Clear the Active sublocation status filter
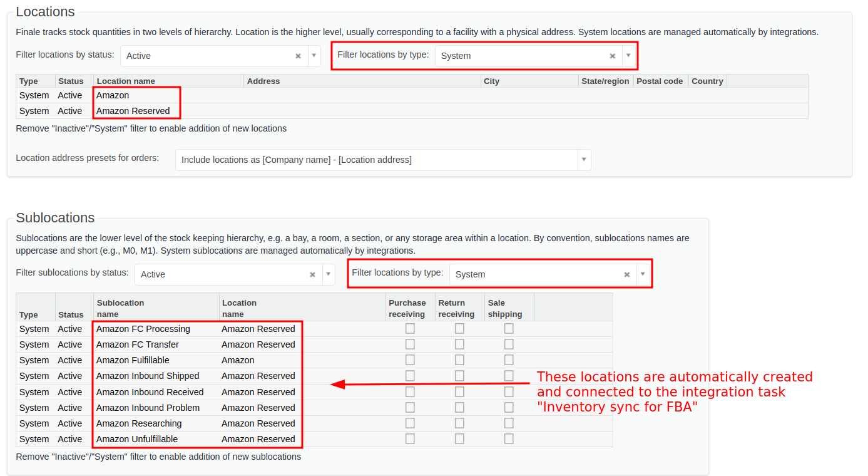Image resolution: width=868 pixels, height=476 pixels. 313,274
